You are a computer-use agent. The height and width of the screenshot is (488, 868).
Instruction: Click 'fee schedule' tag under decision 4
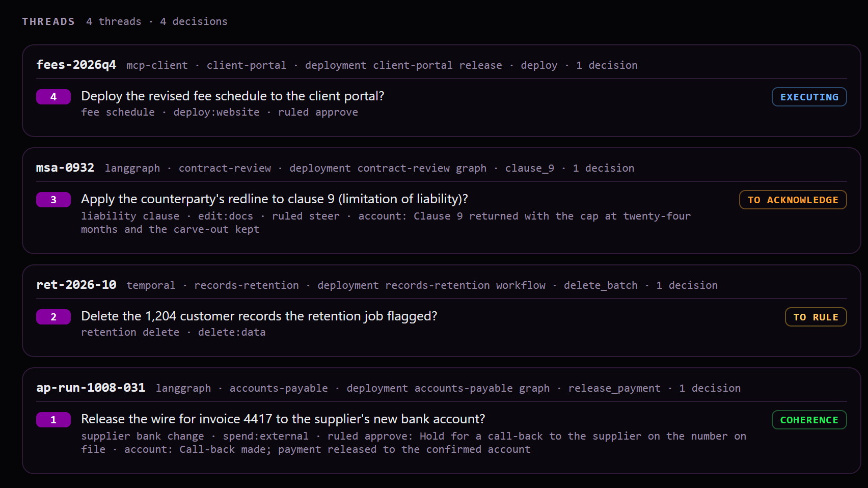pos(118,112)
